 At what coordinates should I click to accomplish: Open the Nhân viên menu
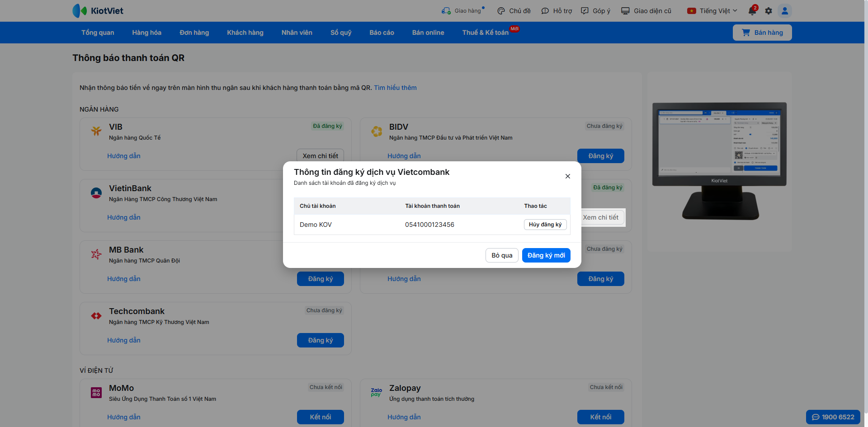pyautogui.click(x=297, y=33)
